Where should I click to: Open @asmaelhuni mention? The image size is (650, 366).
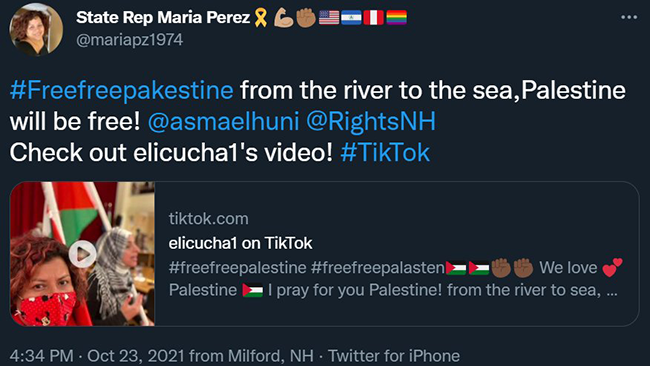[223, 121]
